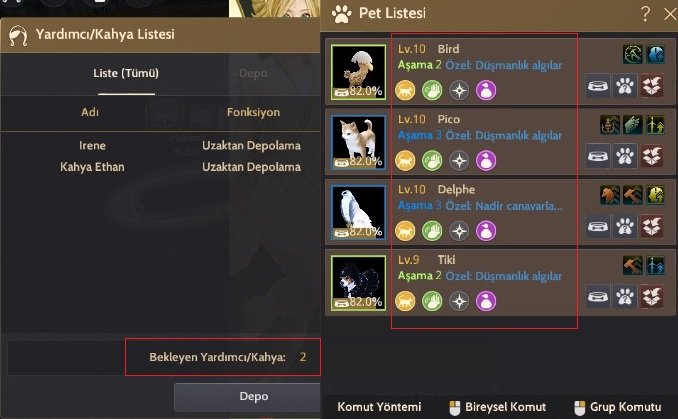The width and height of the screenshot is (678, 419).
Task: Click the Pico cat portrait thumbnail
Action: point(358,142)
